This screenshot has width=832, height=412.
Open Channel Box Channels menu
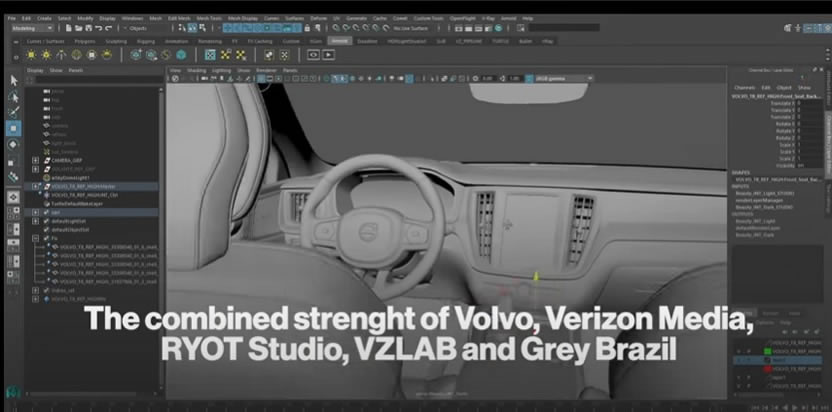point(744,88)
